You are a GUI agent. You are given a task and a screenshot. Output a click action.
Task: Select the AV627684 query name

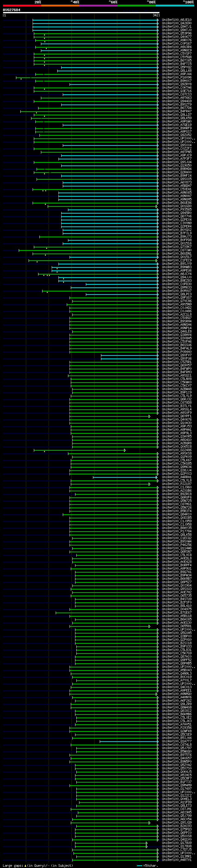(11, 10)
